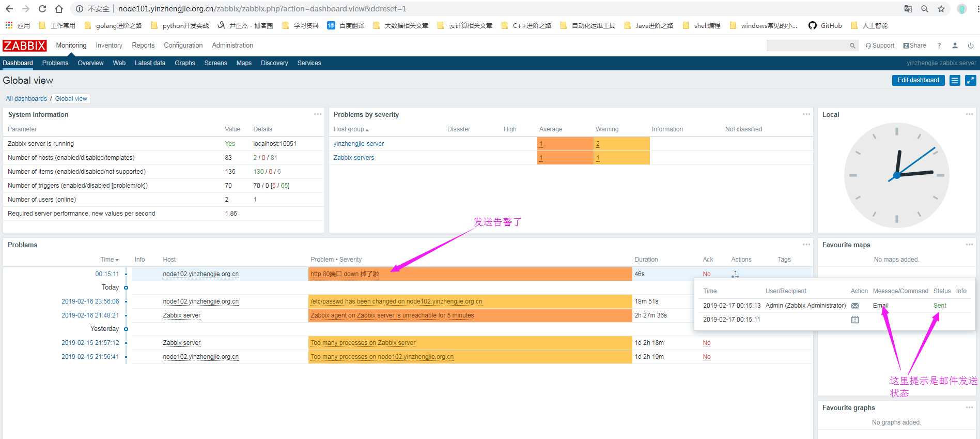Click the browser address bar URL
The width and height of the screenshot is (980, 439).
click(x=262, y=9)
